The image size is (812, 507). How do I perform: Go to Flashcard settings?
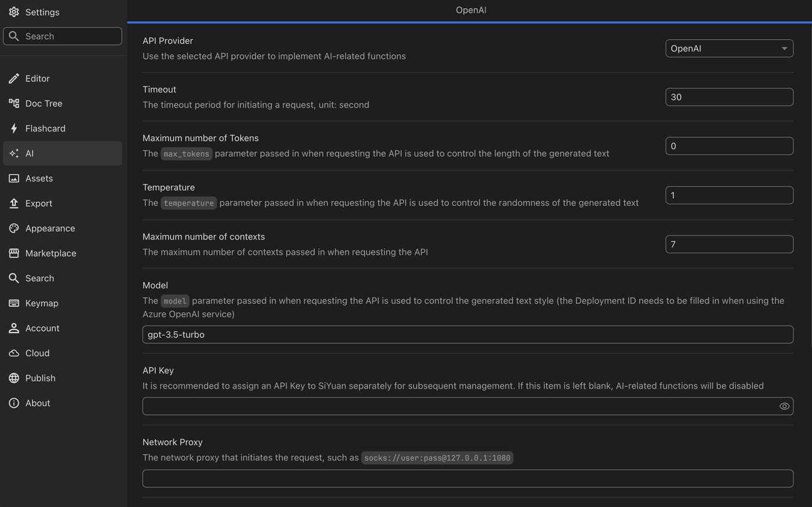(62, 129)
